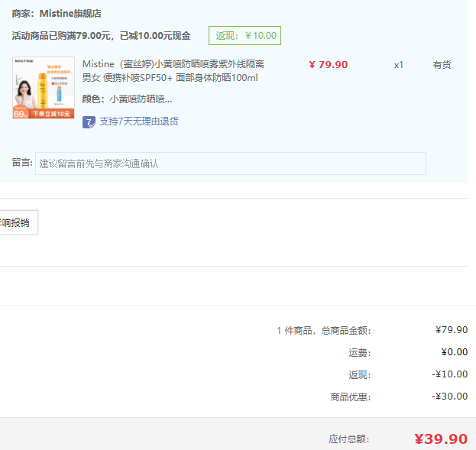
Task: Click the 返现 ¥10.00 green tag
Action: pos(244,35)
